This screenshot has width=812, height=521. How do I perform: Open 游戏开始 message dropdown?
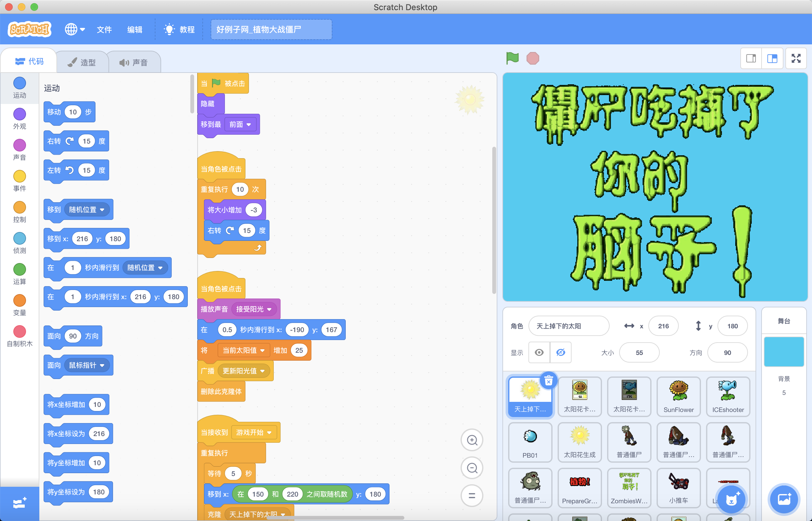pos(254,433)
